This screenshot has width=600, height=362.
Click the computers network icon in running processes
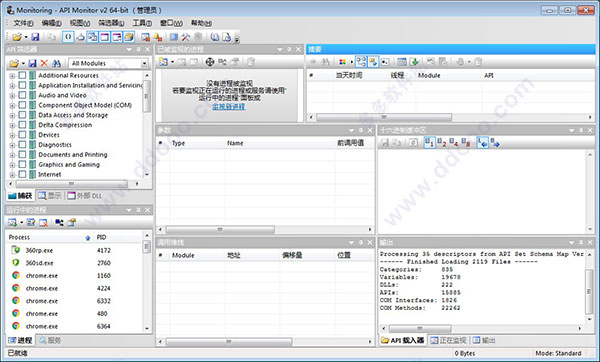59,222
